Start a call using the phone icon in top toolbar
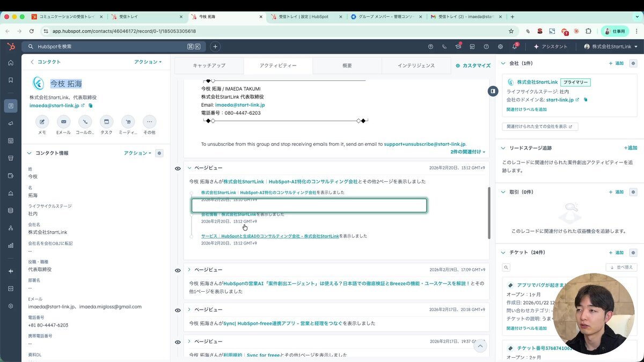This screenshot has width=644, height=362. point(444,47)
